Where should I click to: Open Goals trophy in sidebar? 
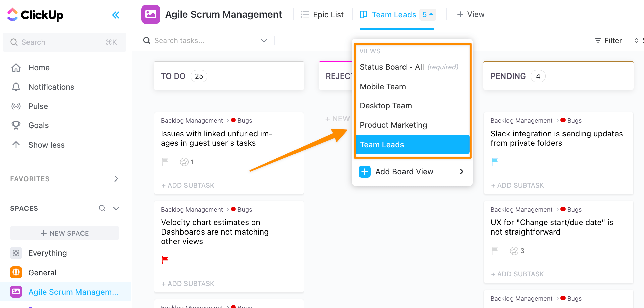click(x=16, y=125)
